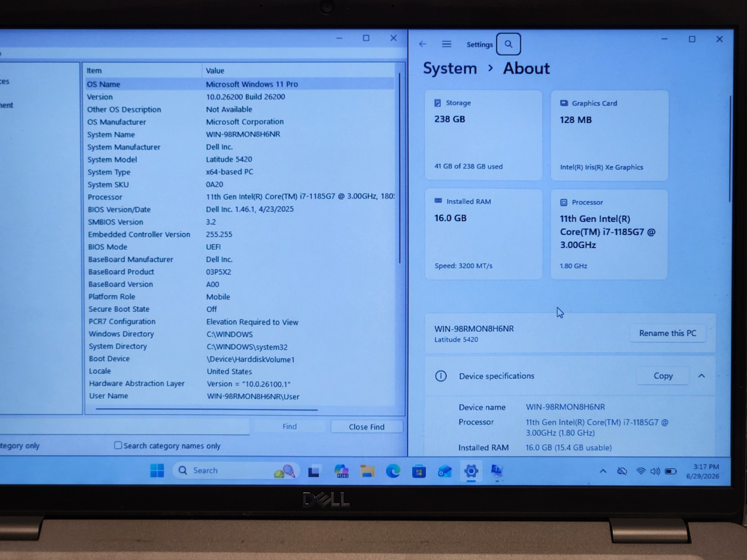This screenshot has height=560, width=747.
Task: Open the Graphics Card info card
Action: tap(609, 135)
